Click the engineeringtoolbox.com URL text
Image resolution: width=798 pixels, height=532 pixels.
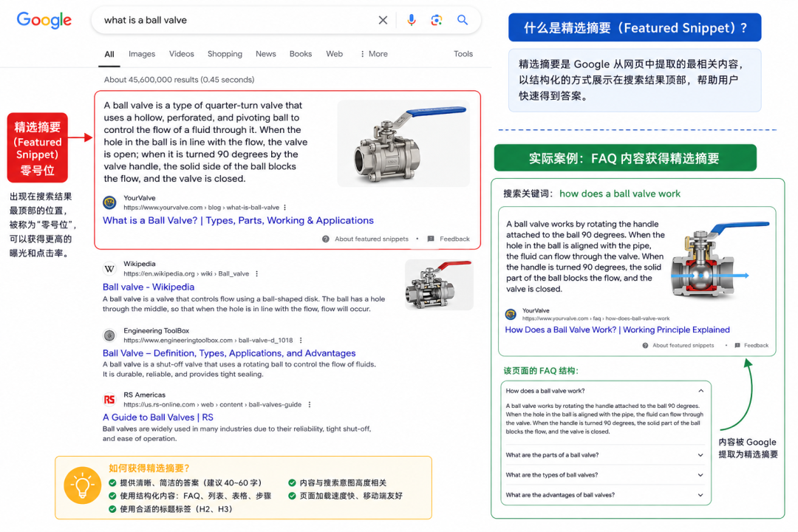pos(208,340)
